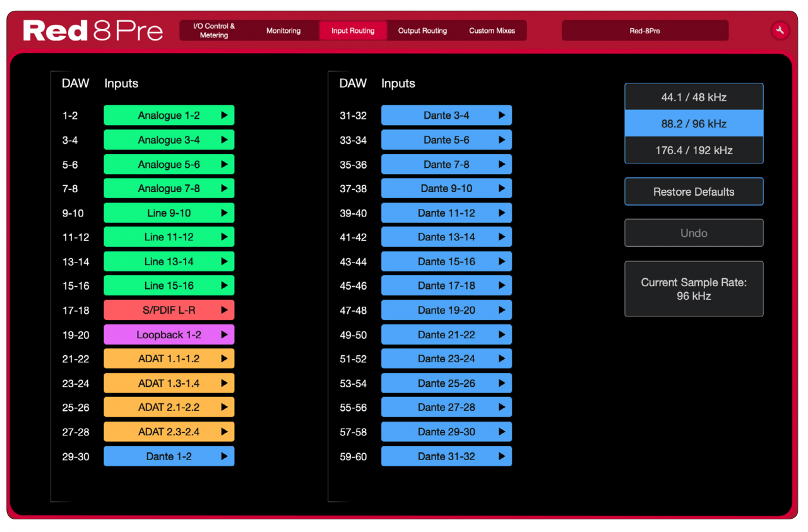
Task: Open Dante 21-22 input dropdown
Action: tap(446, 334)
